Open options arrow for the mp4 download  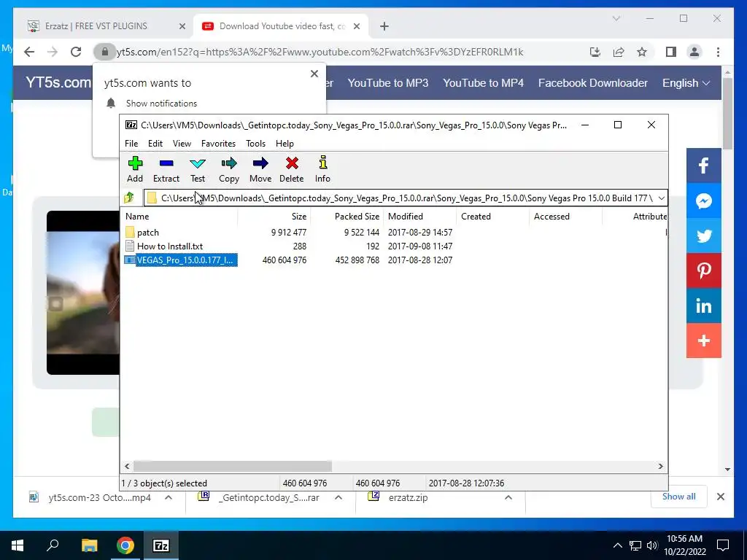coord(169,497)
